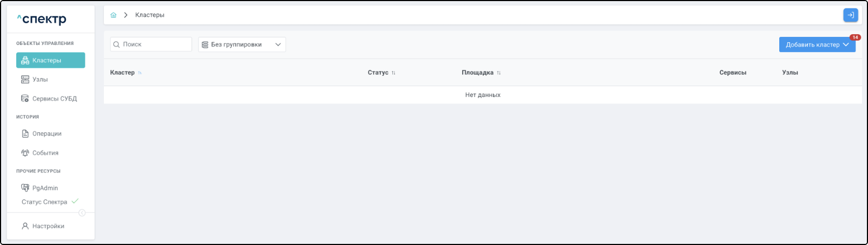The width and height of the screenshot is (868, 245).
Task: Click the Кластеры breadcrumb link
Action: (150, 15)
